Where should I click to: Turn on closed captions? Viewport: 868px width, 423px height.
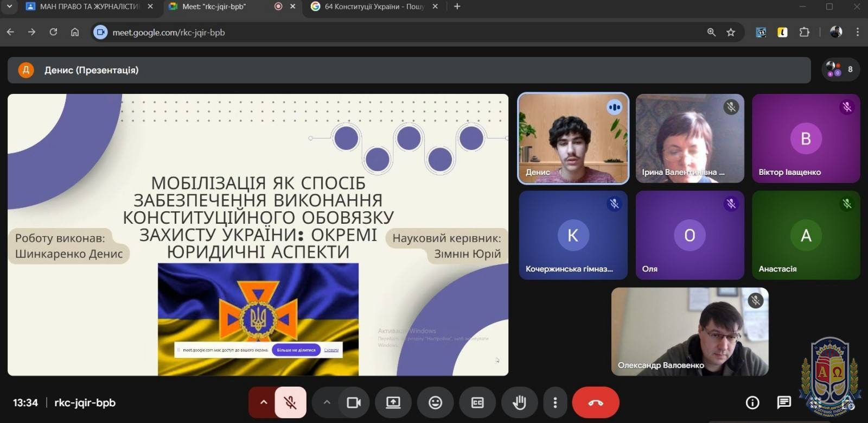pos(477,402)
